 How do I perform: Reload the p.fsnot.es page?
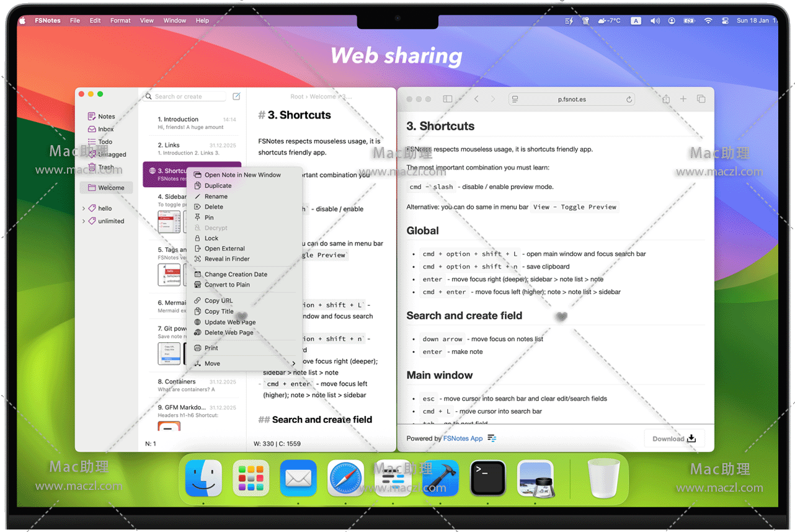629,99
